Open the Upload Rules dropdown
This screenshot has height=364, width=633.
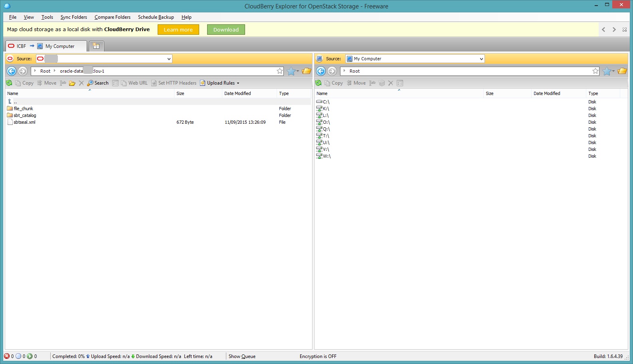[220, 83]
